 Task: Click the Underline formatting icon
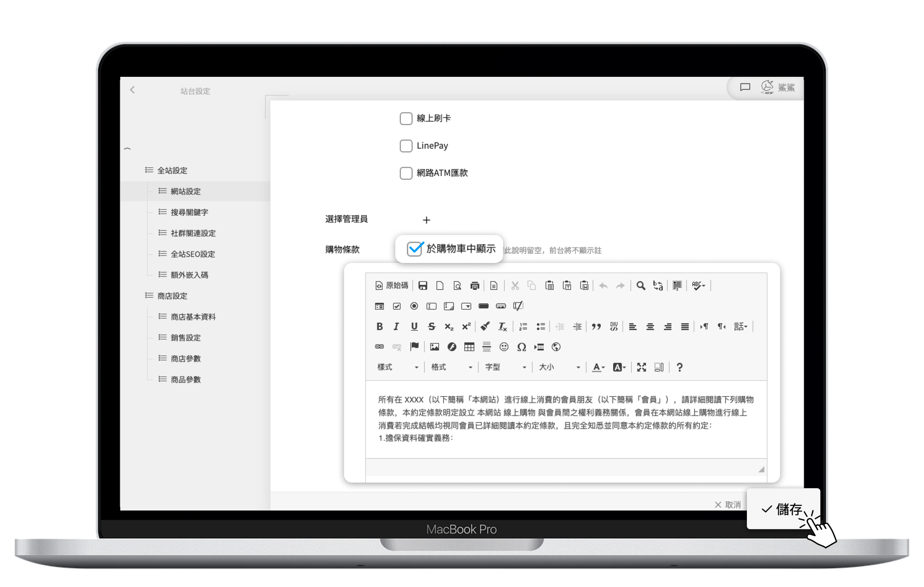tap(414, 326)
